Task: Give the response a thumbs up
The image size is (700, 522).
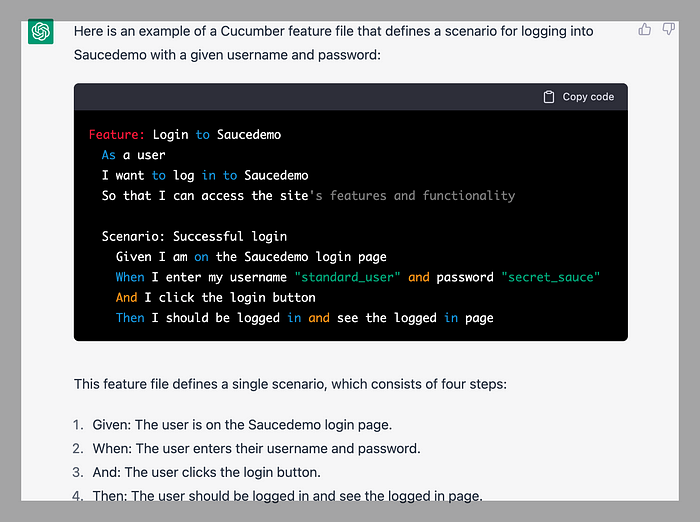Action: [644, 29]
